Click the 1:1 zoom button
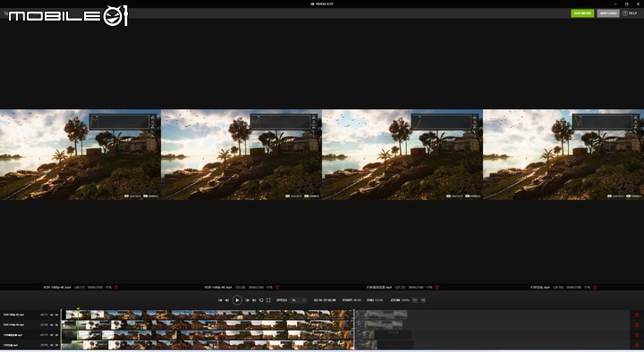 415,300
